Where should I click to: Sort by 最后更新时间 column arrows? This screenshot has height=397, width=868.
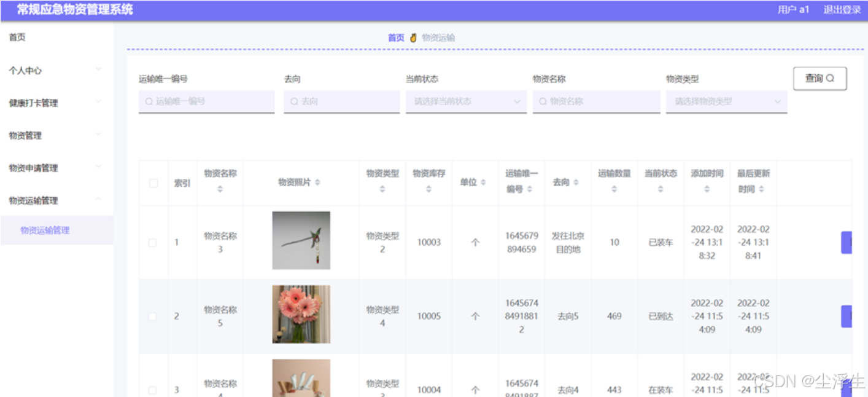[x=762, y=189]
